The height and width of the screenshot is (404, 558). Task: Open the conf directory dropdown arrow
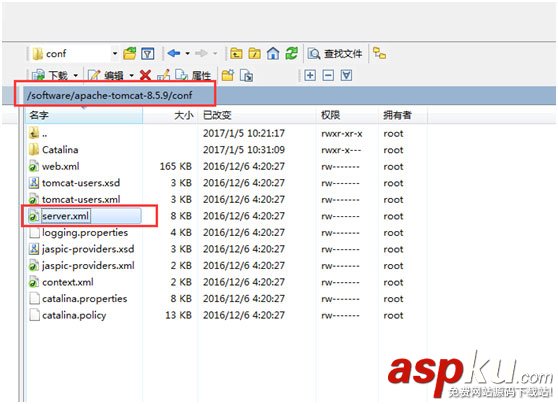coord(115,54)
